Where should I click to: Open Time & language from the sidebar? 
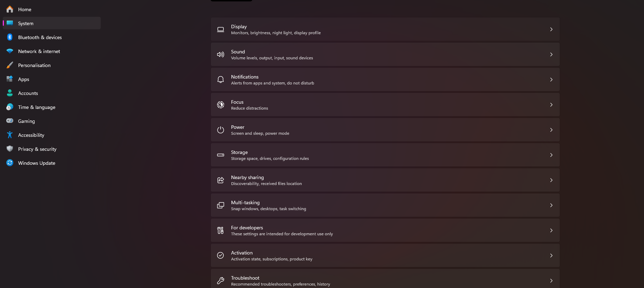[x=36, y=107]
